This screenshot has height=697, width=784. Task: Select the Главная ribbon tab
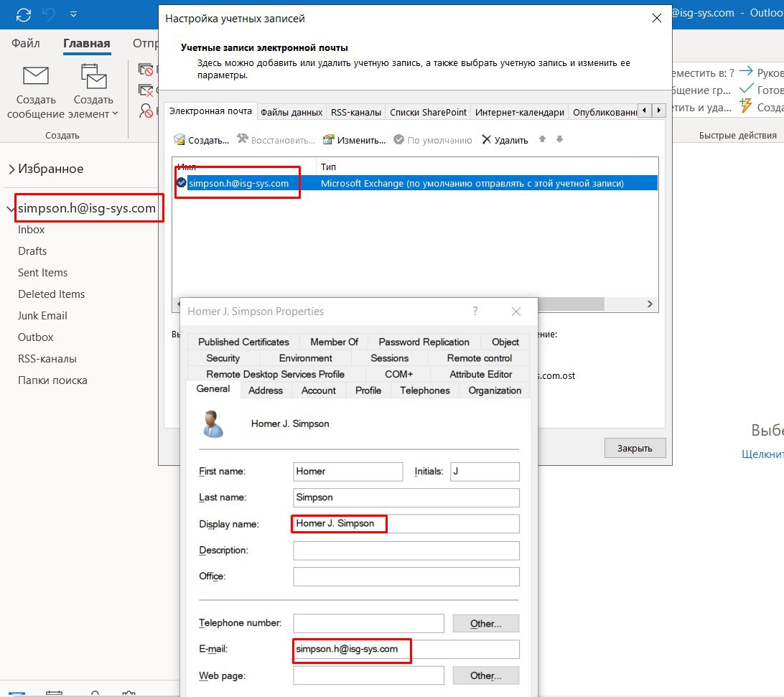click(x=86, y=44)
